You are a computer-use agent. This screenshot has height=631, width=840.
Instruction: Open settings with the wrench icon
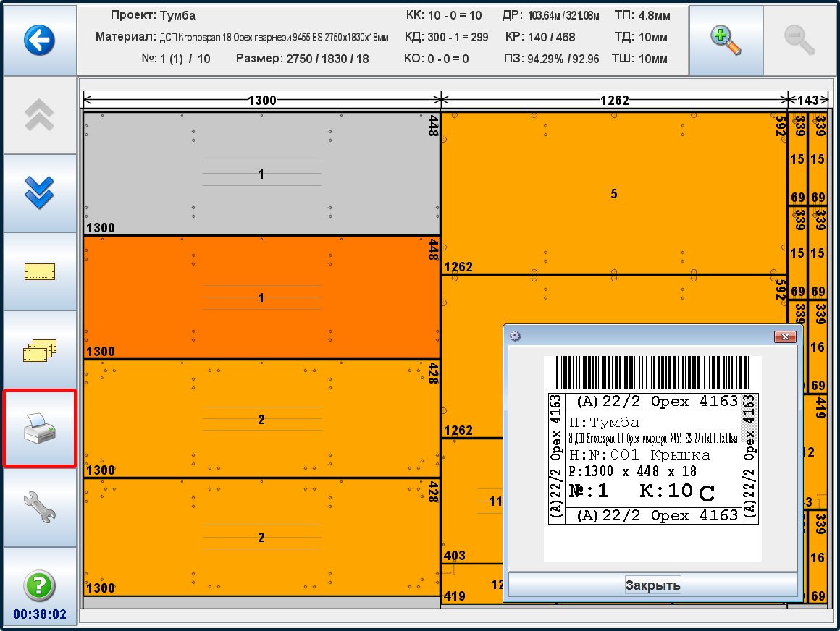pos(40,507)
